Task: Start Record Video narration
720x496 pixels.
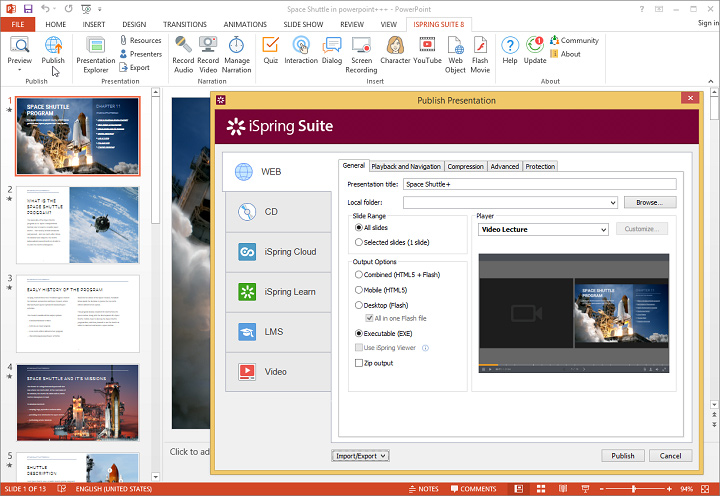Action: (x=208, y=55)
